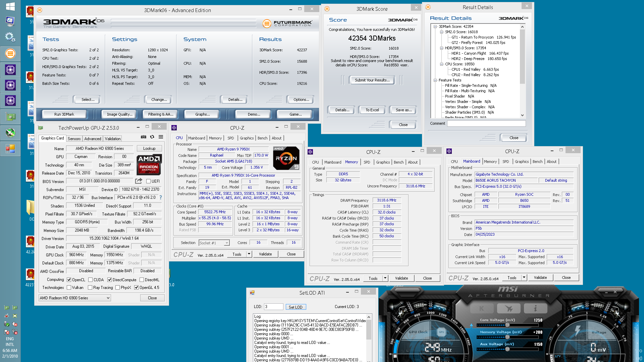644x362 pixels.
Task: Click Image Quality button in 3DMark06
Action: (120, 114)
